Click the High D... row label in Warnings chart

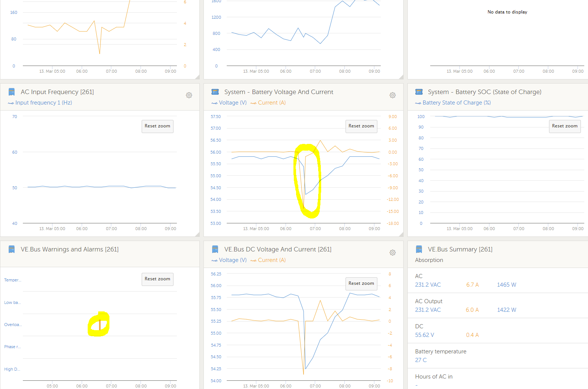point(12,369)
